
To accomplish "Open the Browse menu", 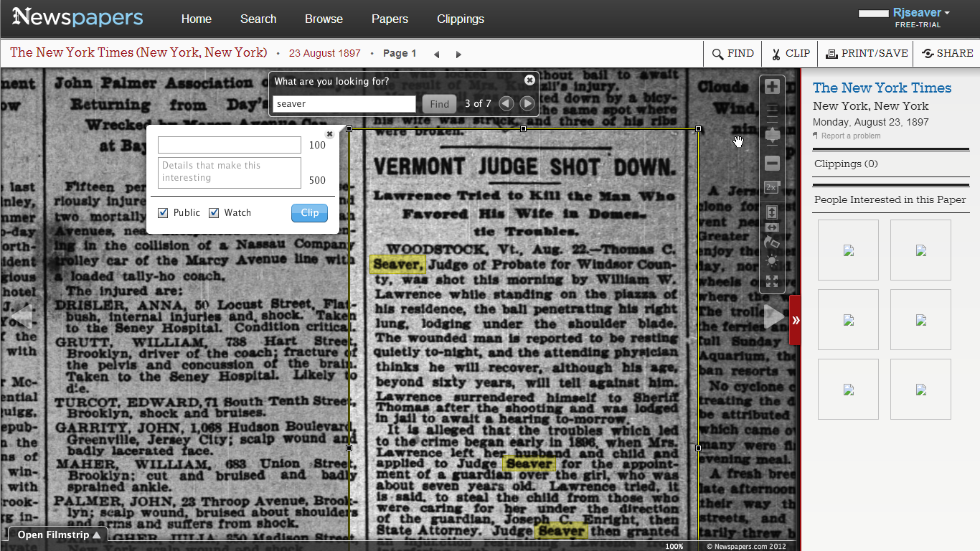I will [324, 19].
